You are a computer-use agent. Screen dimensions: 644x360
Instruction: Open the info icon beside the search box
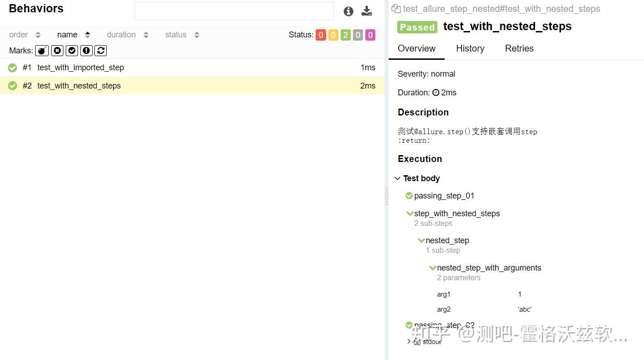(348, 11)
